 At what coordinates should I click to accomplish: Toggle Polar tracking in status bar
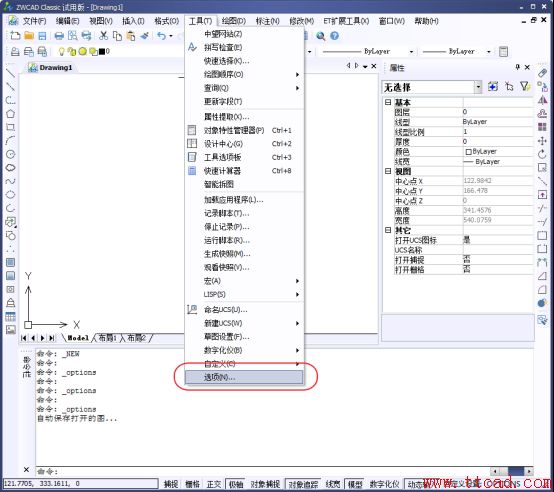pyautogui.click(x=236, y=484)
